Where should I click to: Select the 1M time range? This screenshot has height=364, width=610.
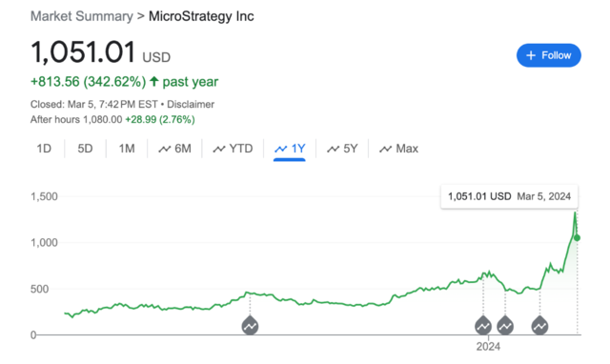coord(127,149)
